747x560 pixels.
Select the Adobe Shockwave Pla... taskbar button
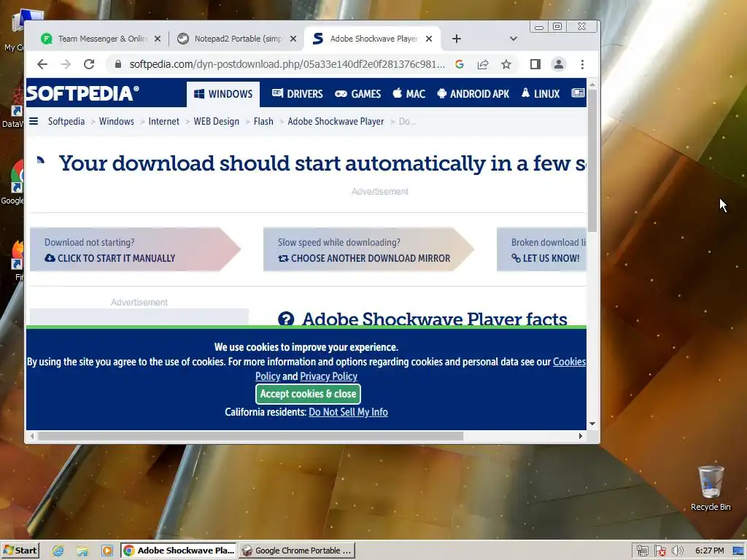pyautogui.click(x=178, y=551)
